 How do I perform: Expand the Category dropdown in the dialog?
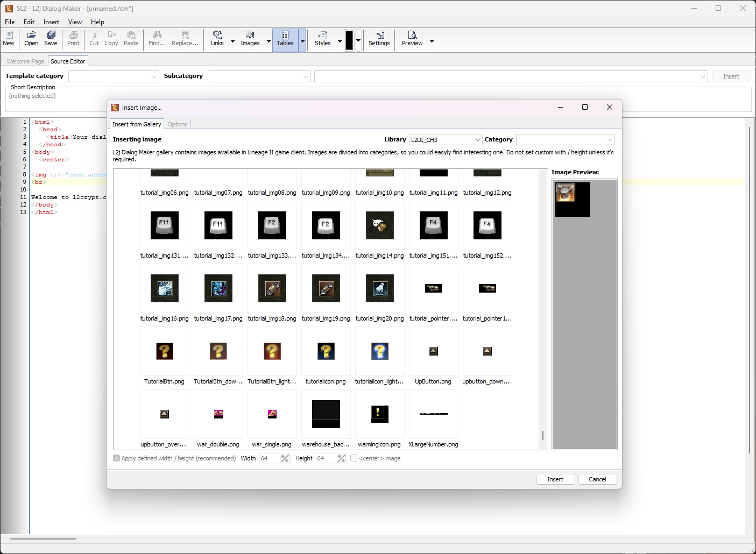(x=610, y=139)
